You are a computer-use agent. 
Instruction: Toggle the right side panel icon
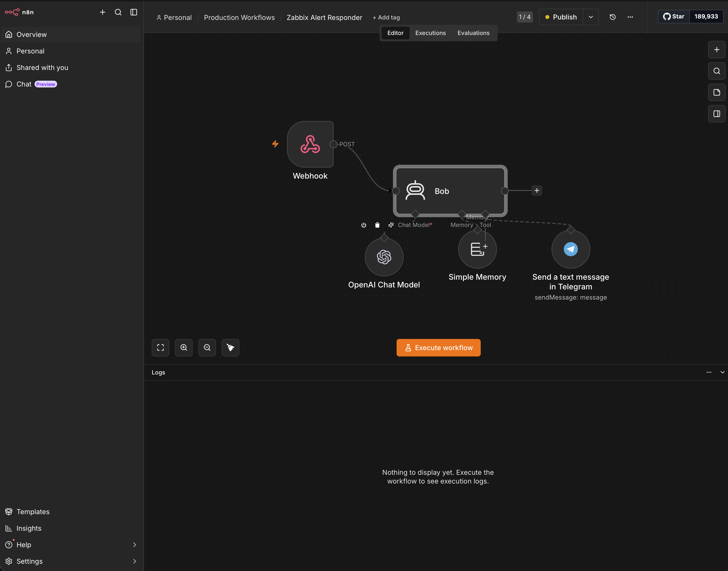(x=717, y=114)
